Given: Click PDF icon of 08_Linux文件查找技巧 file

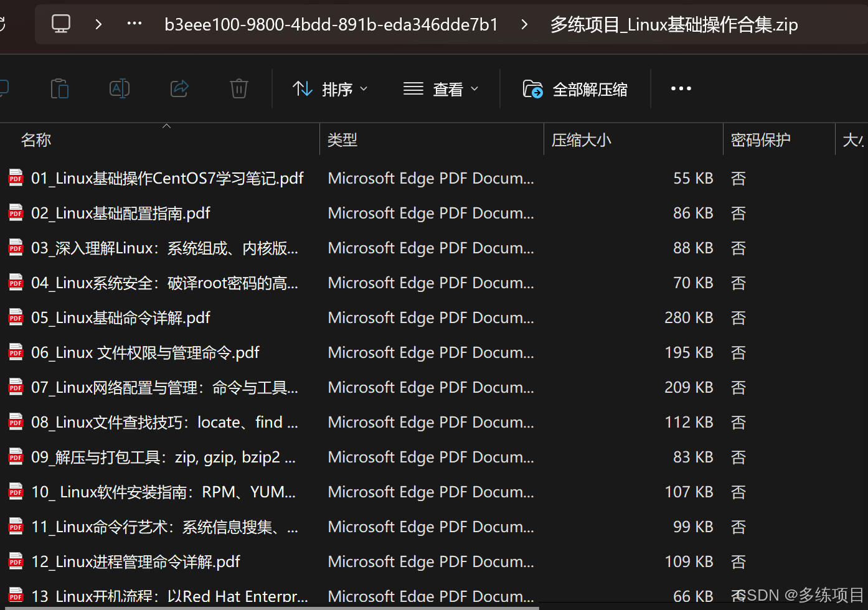Looking at the screenshot, I should [x=16, y=422].
